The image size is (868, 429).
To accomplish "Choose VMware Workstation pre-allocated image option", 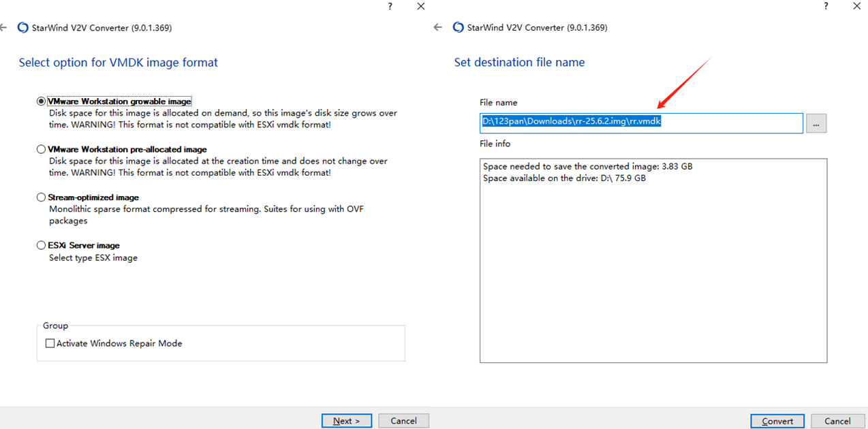I will tap(42, 149).
